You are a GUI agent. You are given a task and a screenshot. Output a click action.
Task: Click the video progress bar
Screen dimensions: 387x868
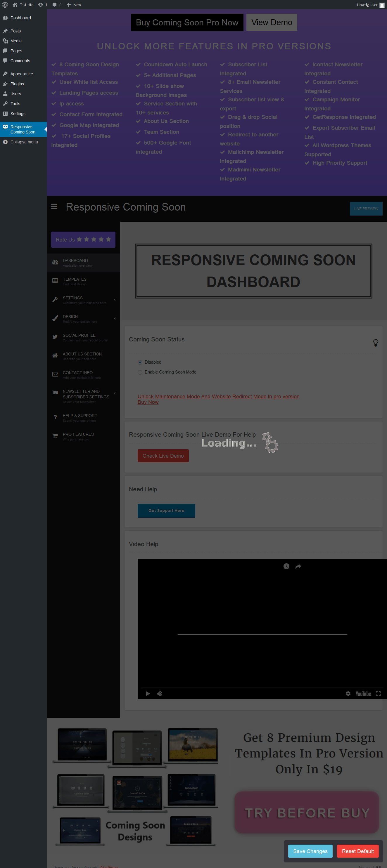coord(262,688)
